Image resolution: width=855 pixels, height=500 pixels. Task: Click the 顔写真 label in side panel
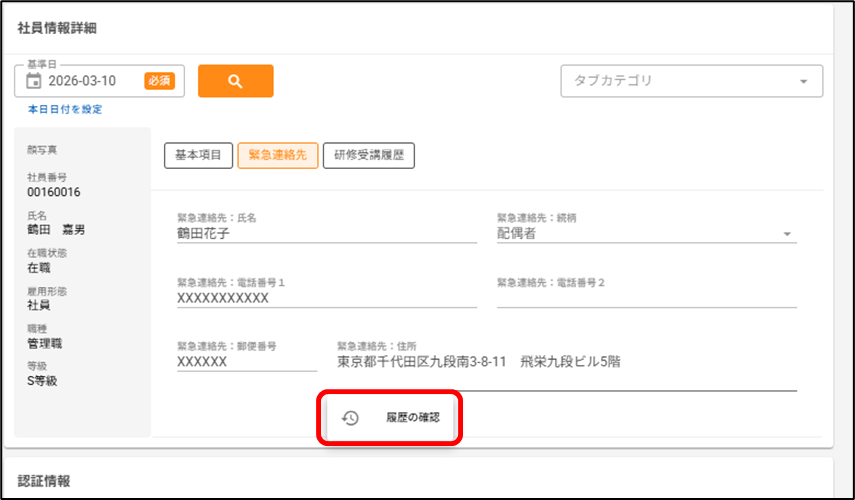42,150
